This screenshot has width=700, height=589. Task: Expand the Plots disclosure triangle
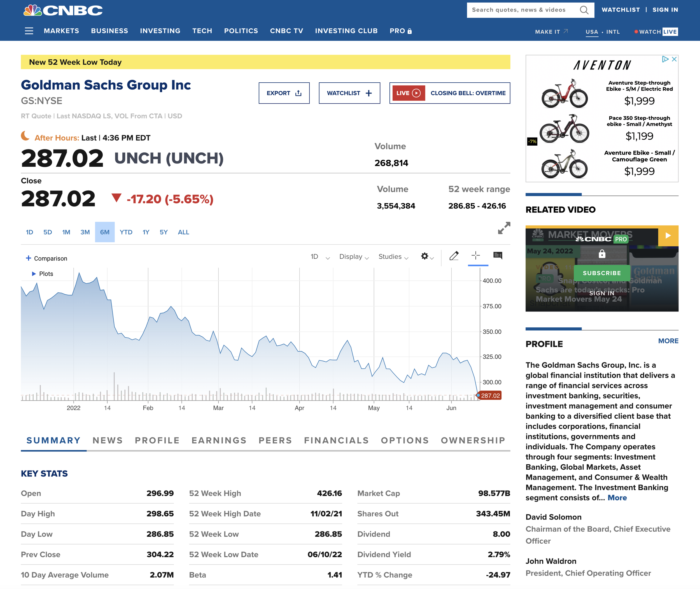pos(34,274)
